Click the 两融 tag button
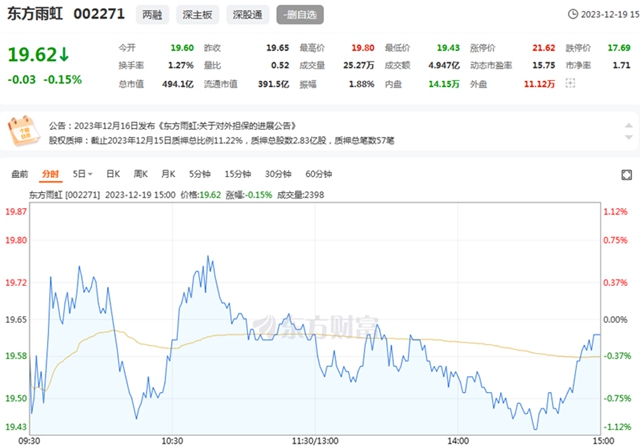640x446 pixels. [x=152, y=15]
